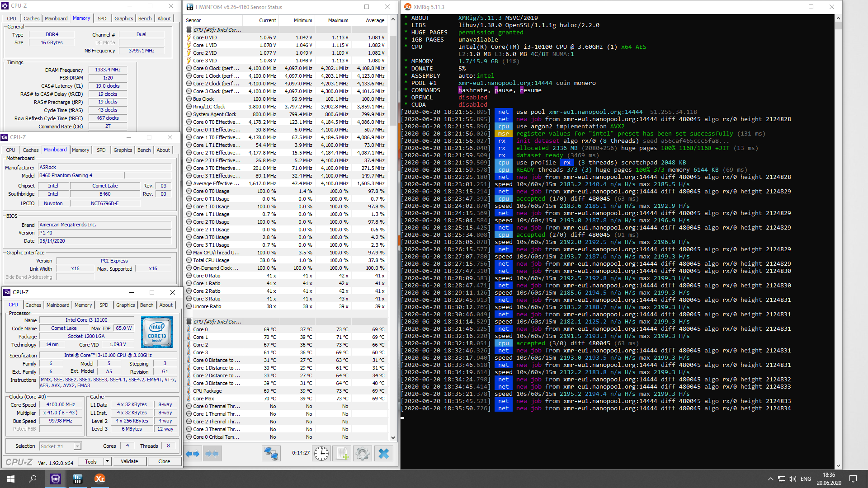Start logging with the spreadsheet plus icon
Viewport: 868px width, 488px height.
[x=342, y=454]
